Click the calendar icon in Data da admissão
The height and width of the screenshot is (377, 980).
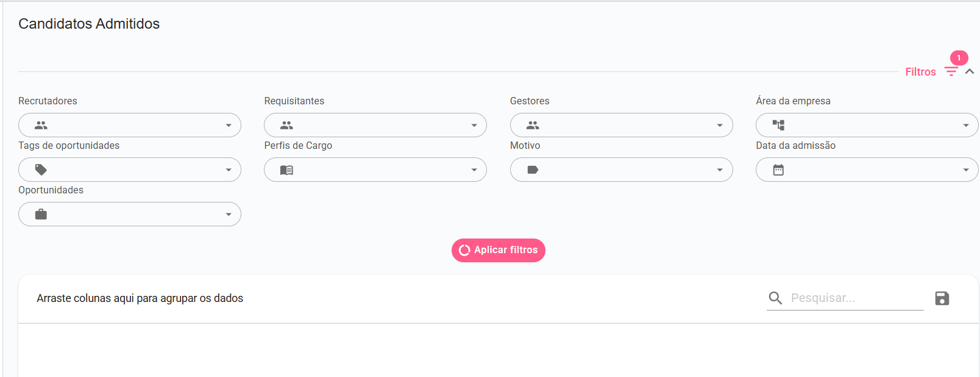778,170
